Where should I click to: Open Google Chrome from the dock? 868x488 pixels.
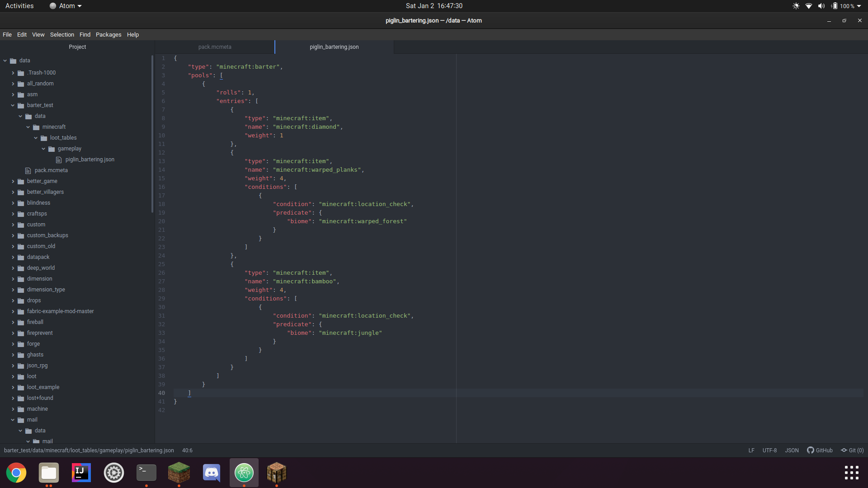pyautogui.click(x=16, y=473)
